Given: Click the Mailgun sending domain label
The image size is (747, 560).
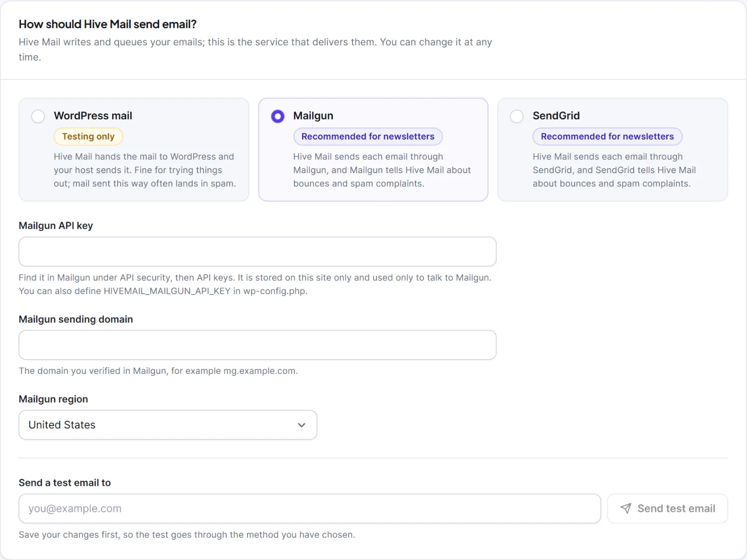Looking at the screenshot, I should tap(76, 319).
